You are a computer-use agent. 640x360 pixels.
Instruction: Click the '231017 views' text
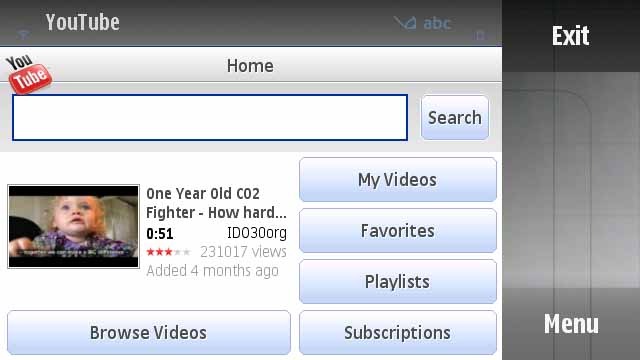[x=243, y=252]
